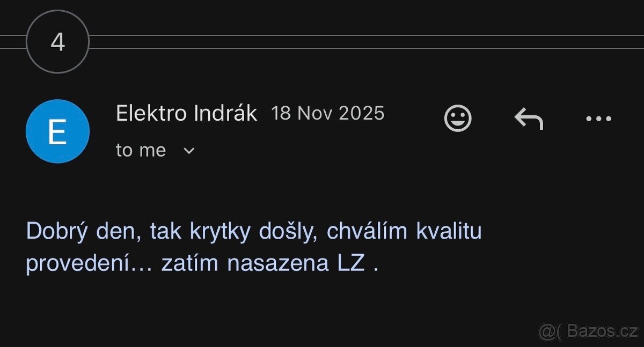This screenshot has height=347, width=644.
Task: Click the reply arrow icon
Action: pyautogui.click(x=529, y=118)
